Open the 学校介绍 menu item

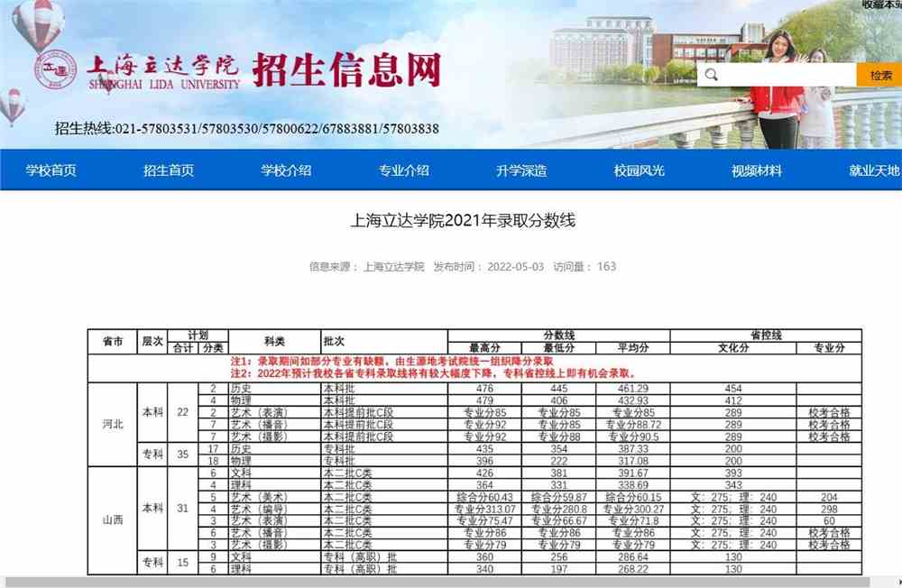click(x=286, y=170)
